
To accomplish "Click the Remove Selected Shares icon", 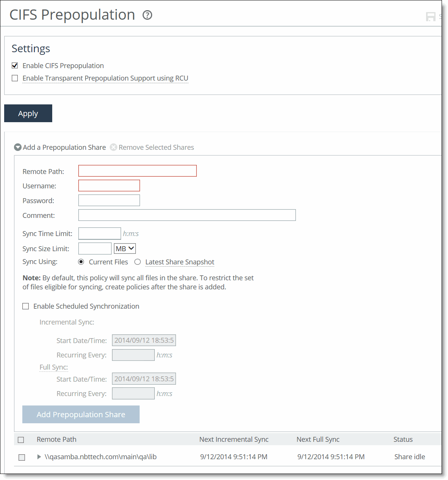I will point(114,147).
